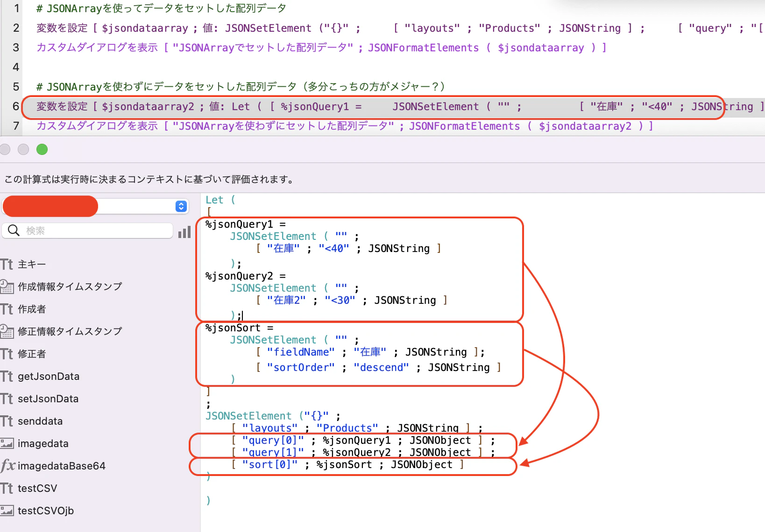
Task: Select the testCSV field
Action: [37, 489]
